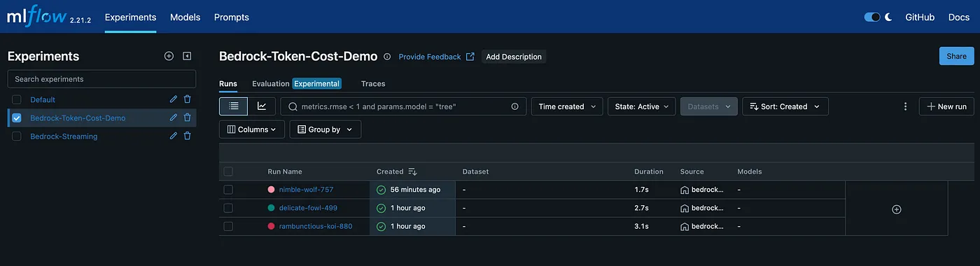Uncheck the Bedrock-Token-Cost-Demo checkbox

(17, 118)
